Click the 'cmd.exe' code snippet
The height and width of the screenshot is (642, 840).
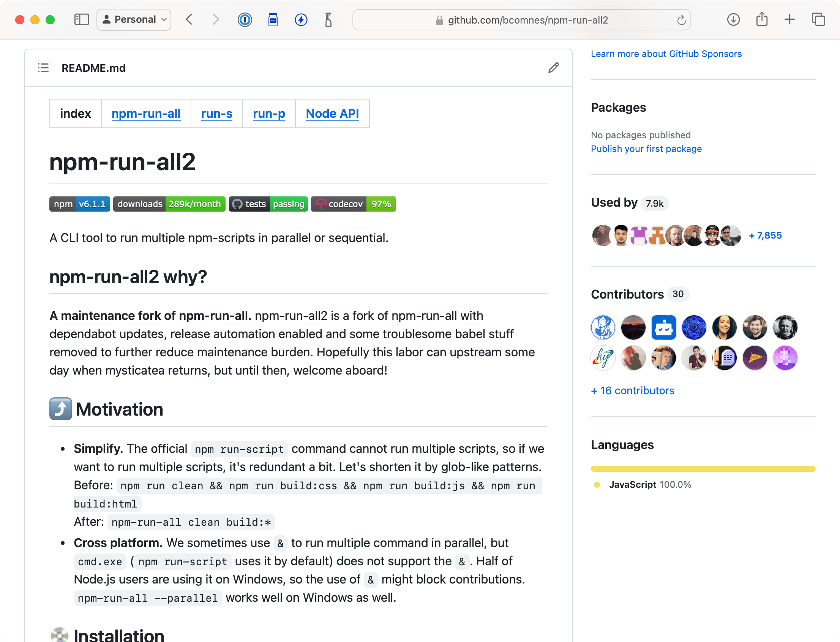tap(100, 562)
